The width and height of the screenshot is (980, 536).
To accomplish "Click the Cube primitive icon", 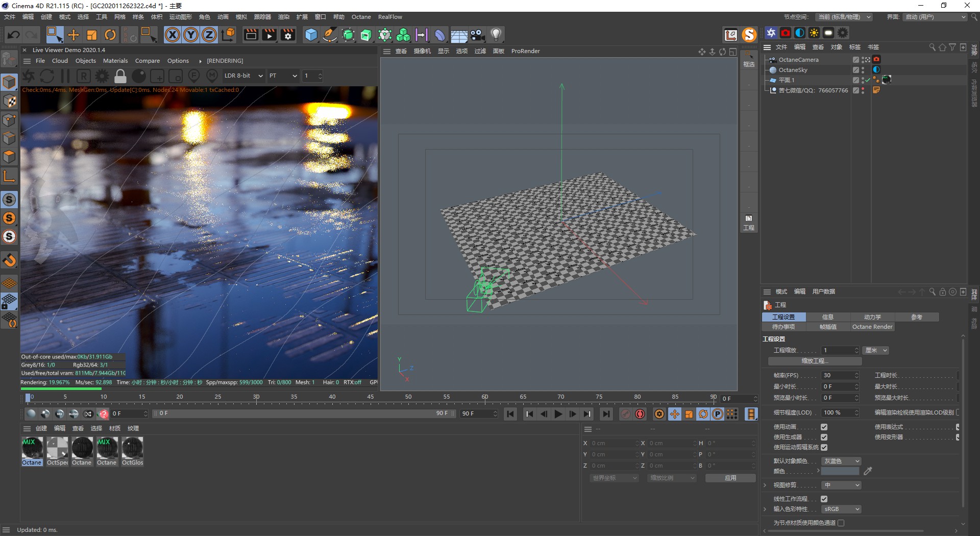I will [x=310, y=35].
